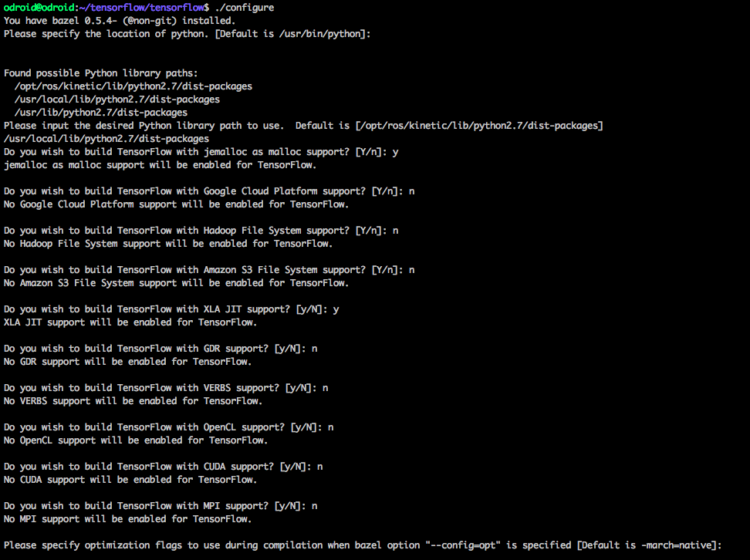The image size is (750, 560).
Task: Click the CUDA support question line
Action: [163, 467]
